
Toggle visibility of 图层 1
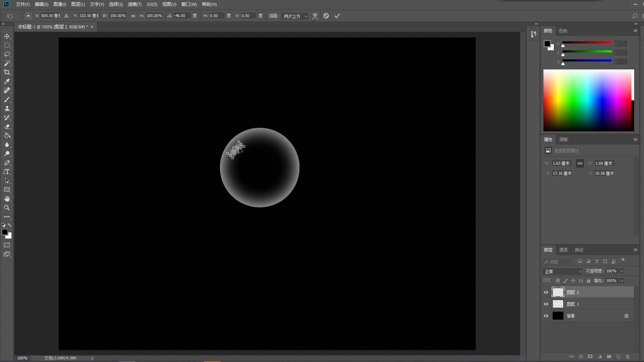coord(546,304)
